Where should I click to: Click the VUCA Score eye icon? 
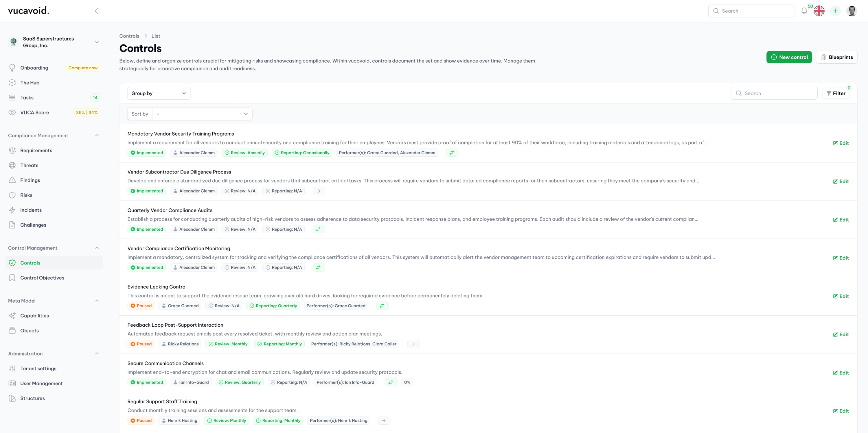pyautogui.click(x=12, y=112)
